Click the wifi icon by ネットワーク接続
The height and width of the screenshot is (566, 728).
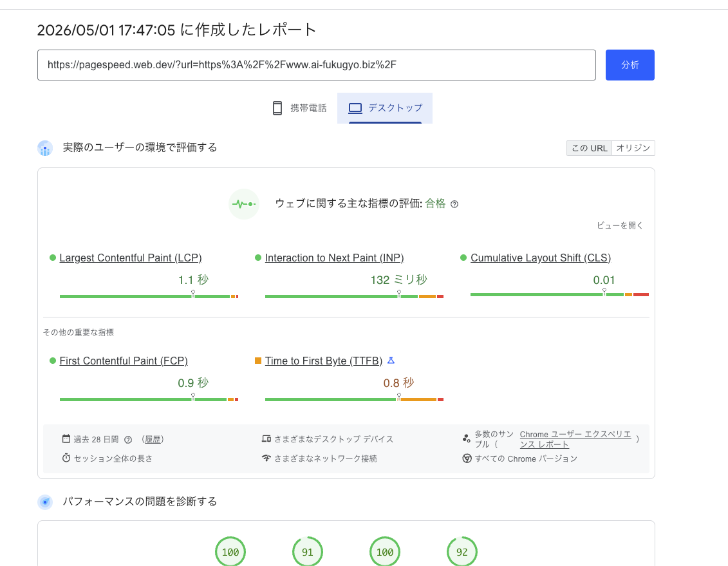point(266,458)
